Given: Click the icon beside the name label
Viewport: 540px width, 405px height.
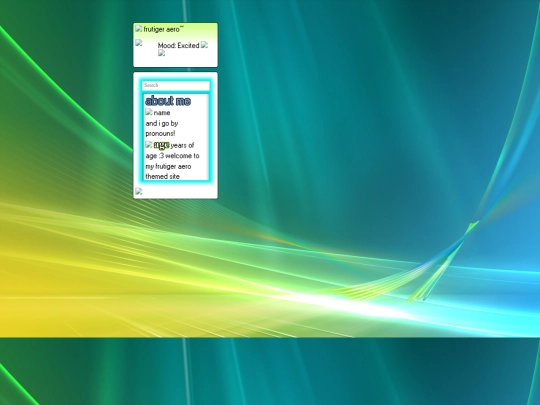Looking at the screenshot, I should click(149, 112).
